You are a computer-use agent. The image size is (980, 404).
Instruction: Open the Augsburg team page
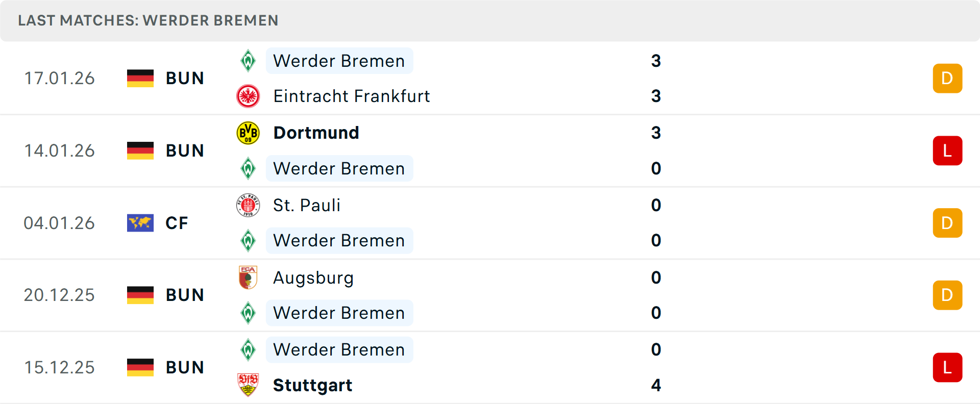(x=313, y=277)
